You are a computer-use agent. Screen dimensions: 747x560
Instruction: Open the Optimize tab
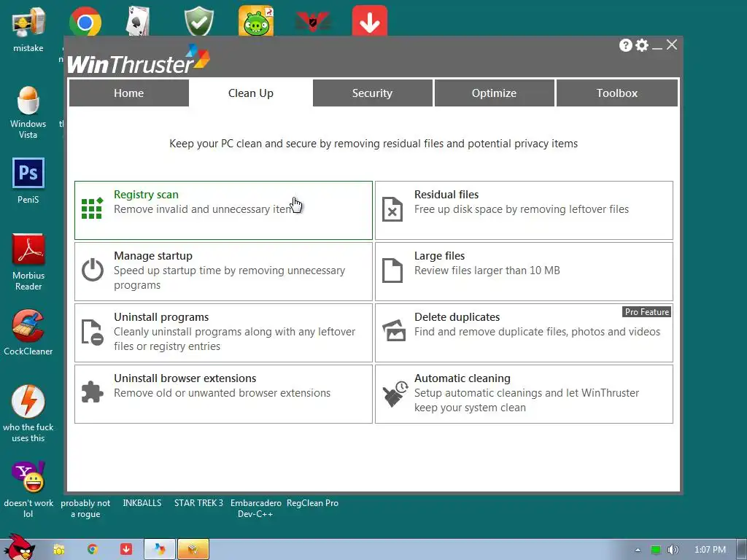click(x=494, y=93)
